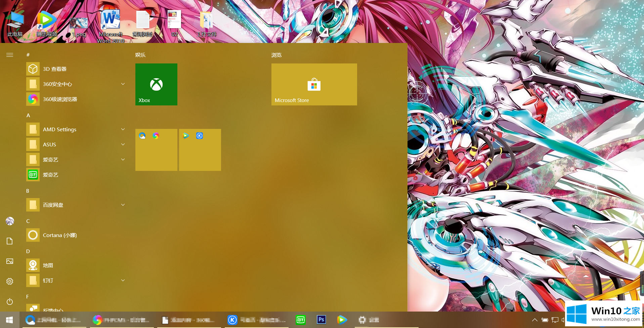The image size is (644, 328).
Task: Jump via the F letter heading
Action: click(28, 296)
